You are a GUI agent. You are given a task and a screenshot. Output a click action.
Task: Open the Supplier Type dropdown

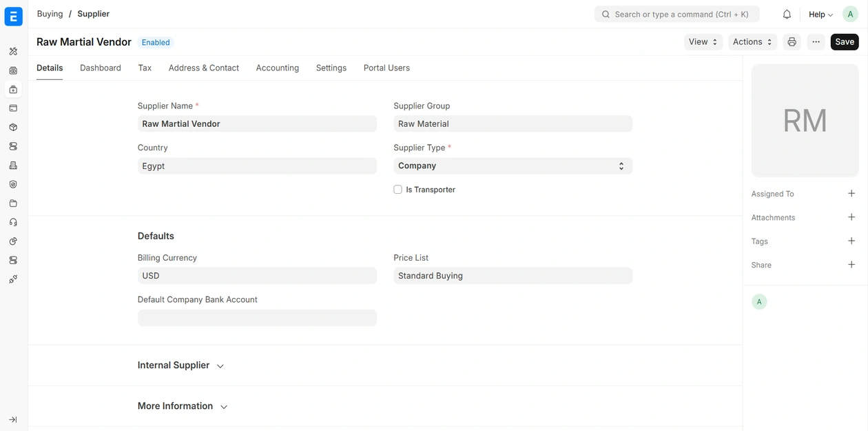[x=513, y=166]
